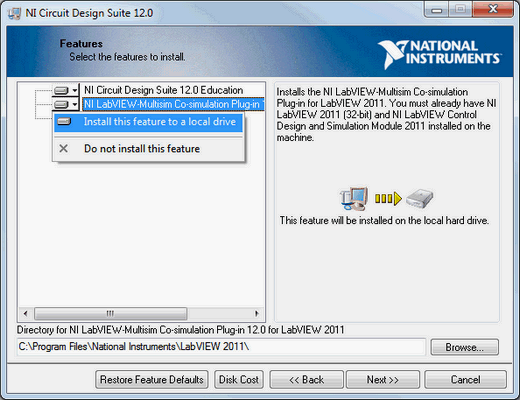Viewport: 520px width, 400px height.
Task: Choose Install this feature to a local drive
Action: coord(148,122)
